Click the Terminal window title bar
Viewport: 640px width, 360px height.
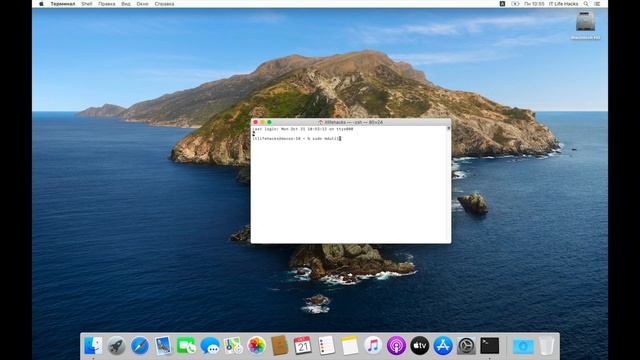(351, 122)
